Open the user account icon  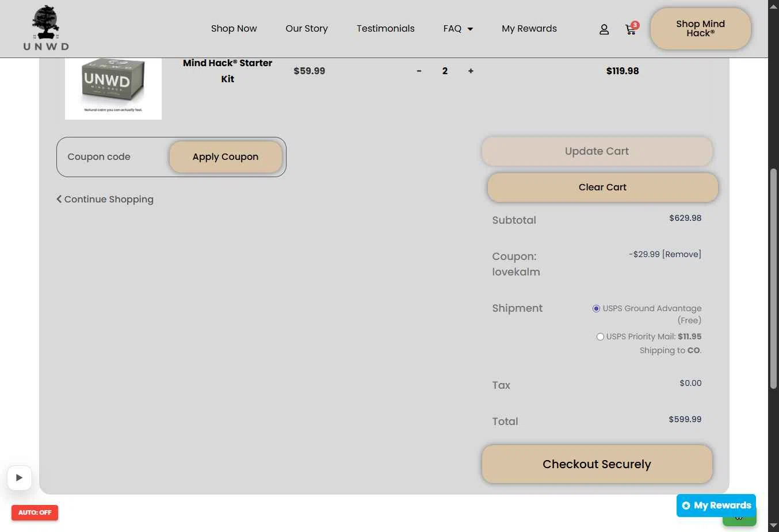[604, 29]
